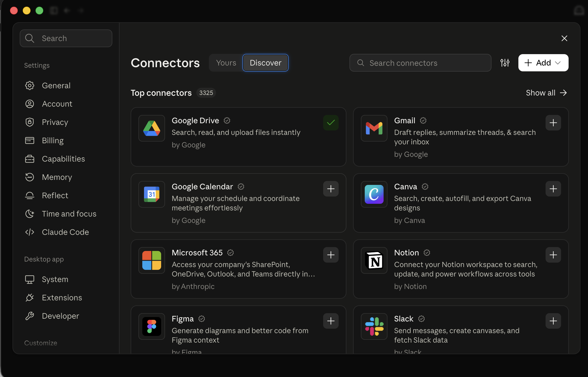This screenshot has height=377, width=588.
Task: Click the Canva verified badge
Action: (425, 187)
